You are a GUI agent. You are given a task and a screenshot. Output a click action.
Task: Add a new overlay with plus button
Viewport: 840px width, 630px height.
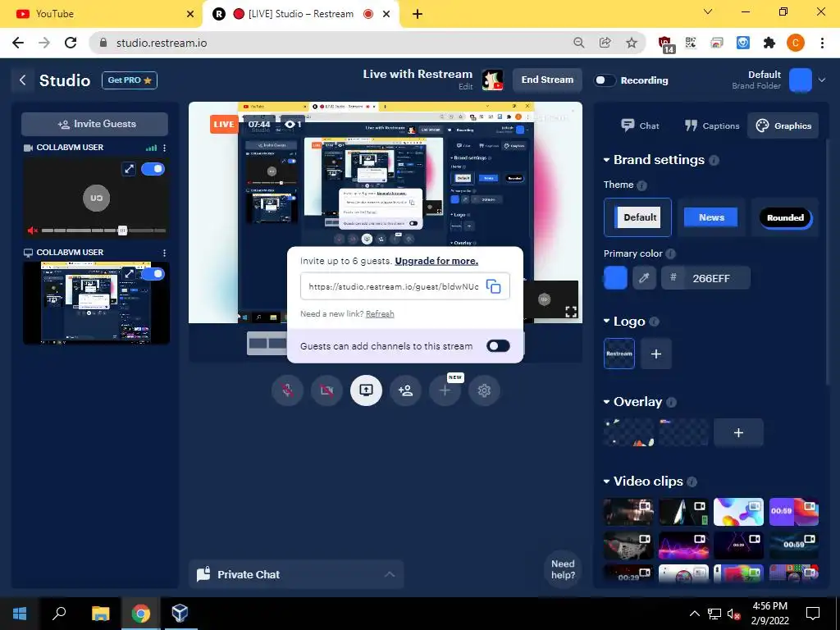(x=738, y=432)
